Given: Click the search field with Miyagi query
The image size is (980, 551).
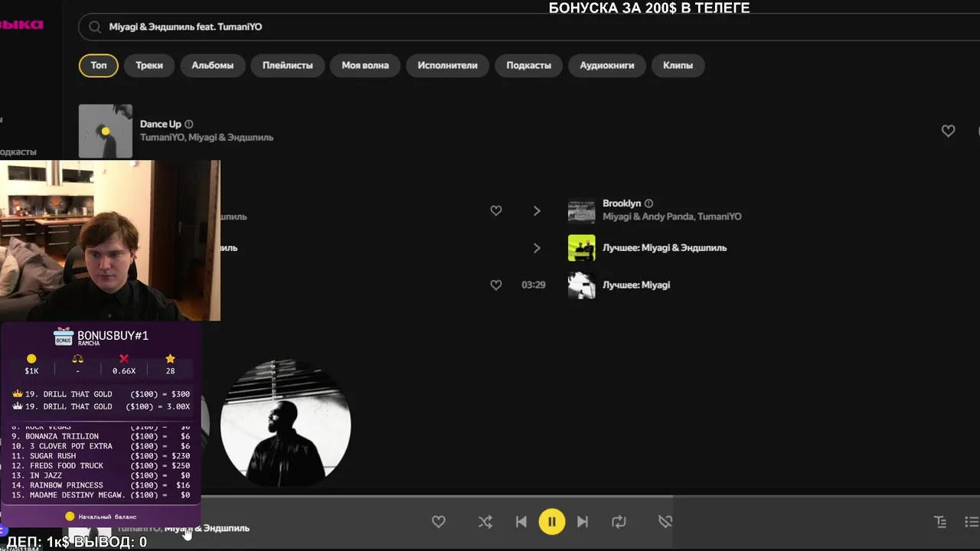Looking at the screenshot, I should [x=528, y=27].
